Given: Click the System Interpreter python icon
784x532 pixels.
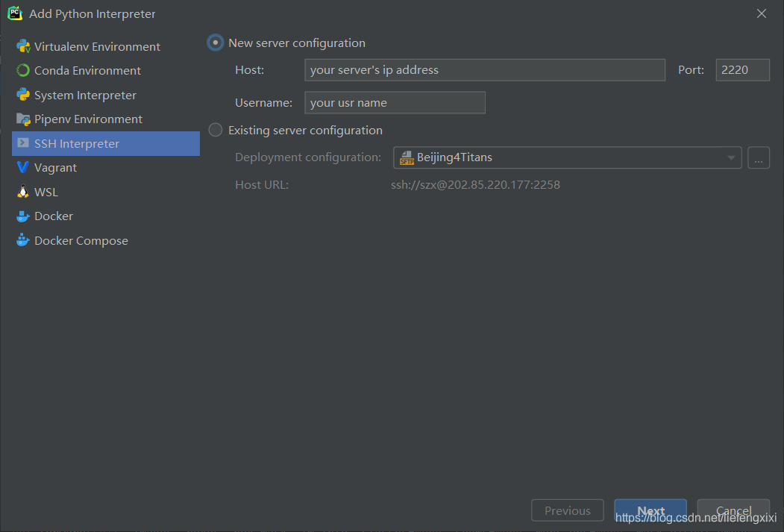Looking at the screenshot, I should 23,95.
